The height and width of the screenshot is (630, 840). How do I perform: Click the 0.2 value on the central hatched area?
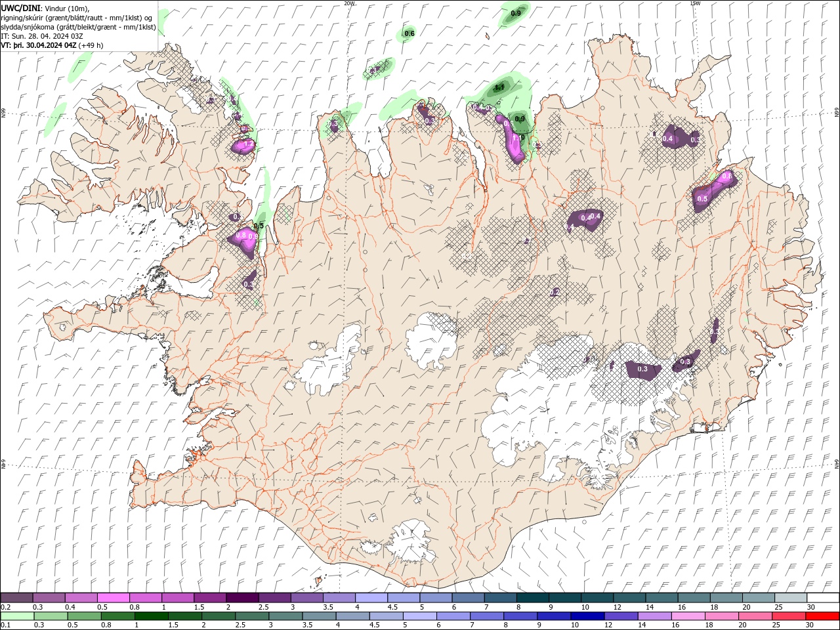(x=555, y=292)
